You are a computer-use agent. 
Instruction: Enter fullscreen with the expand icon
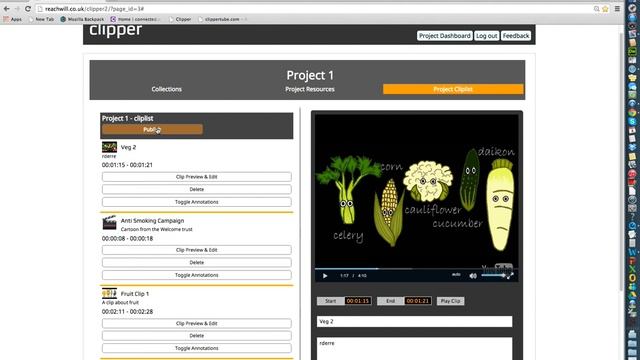510,276
